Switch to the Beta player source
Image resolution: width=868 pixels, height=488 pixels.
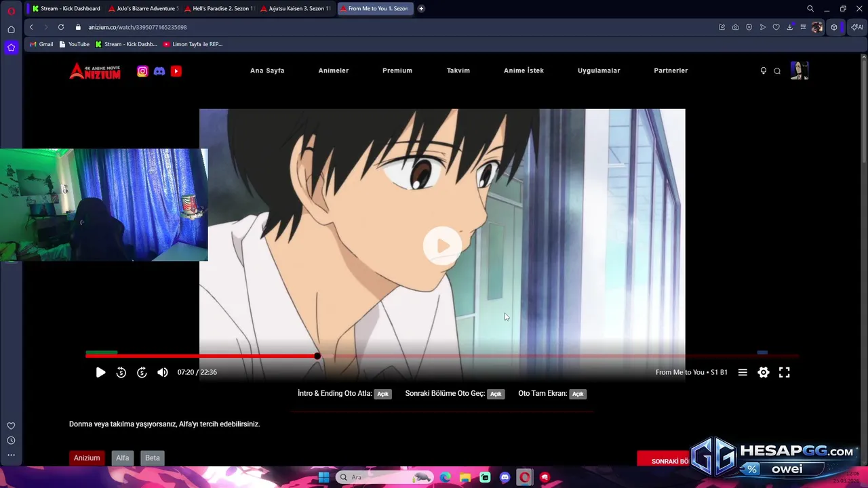pos(153,458)
